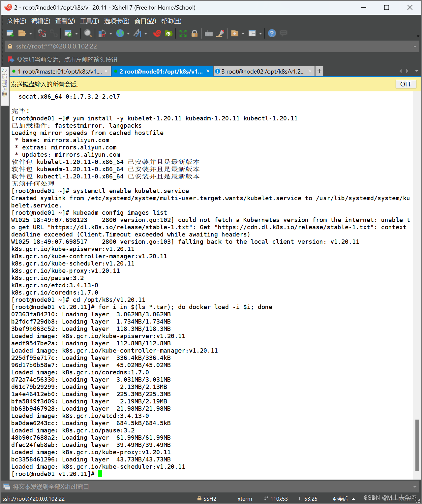The height and width of the screenshot is (504, 422).
Task: Close the root@master01 tab
Action: point(106,71)
